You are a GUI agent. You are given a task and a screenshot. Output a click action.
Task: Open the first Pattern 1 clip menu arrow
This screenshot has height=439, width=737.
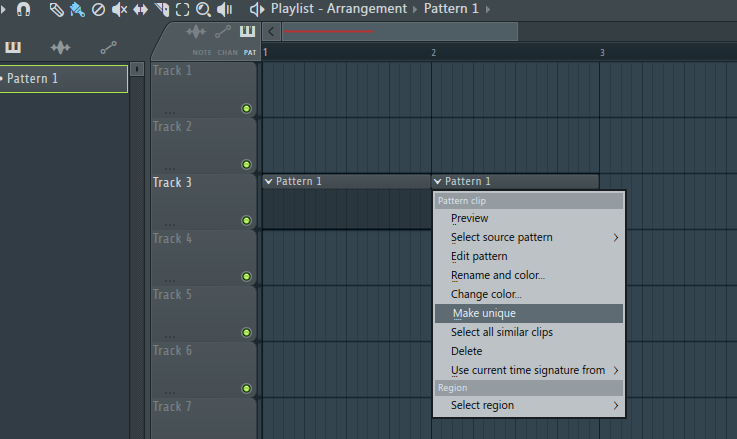coord(268,181)
